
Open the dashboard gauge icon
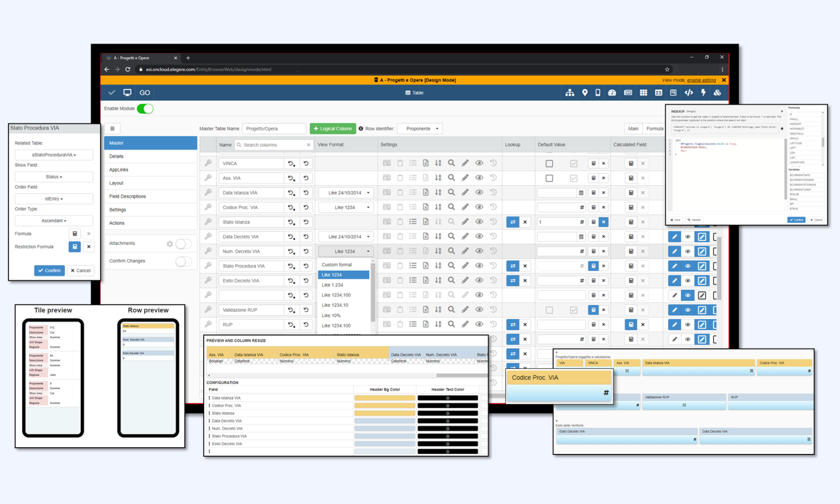[612, 93]
